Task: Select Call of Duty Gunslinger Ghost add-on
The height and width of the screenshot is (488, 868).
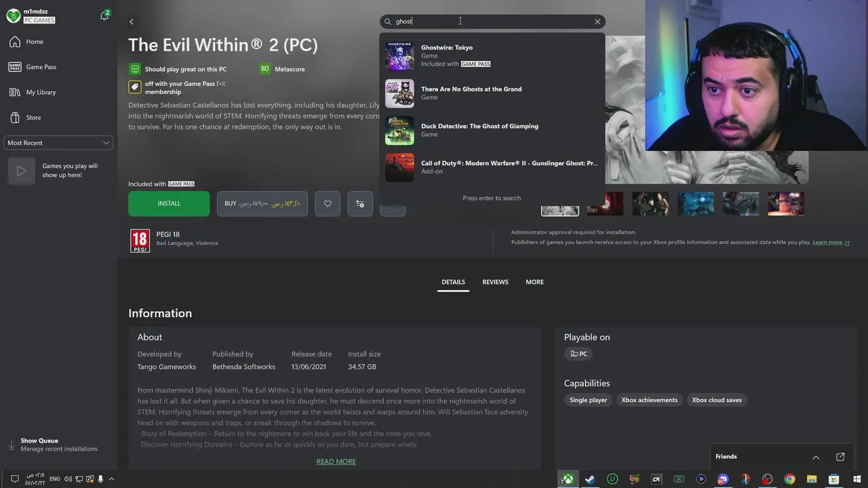Action: (x=492, y=167)
